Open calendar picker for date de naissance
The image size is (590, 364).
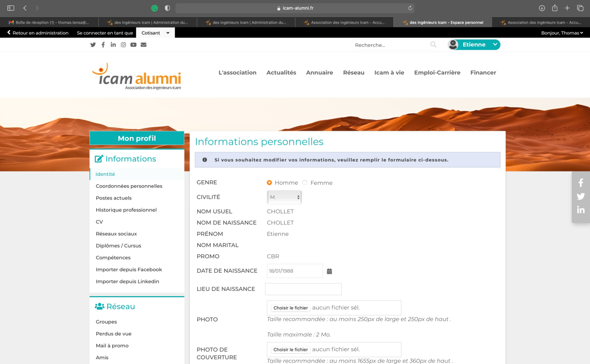329,271
